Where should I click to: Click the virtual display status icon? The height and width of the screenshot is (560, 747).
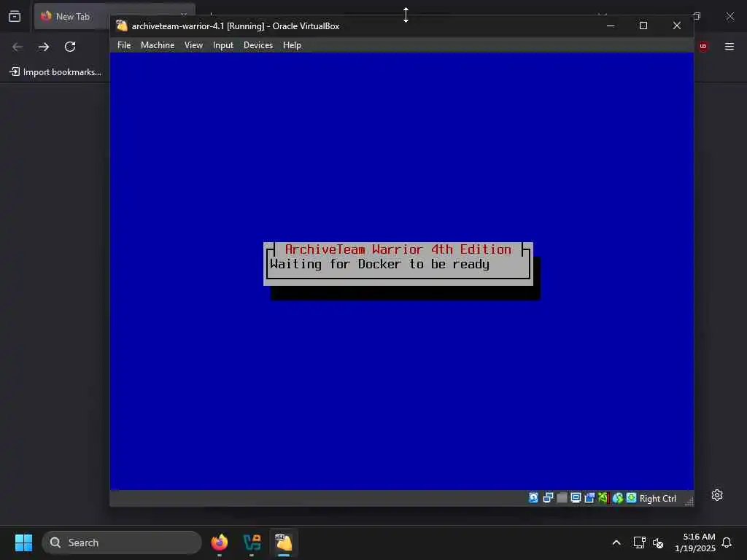576,498
